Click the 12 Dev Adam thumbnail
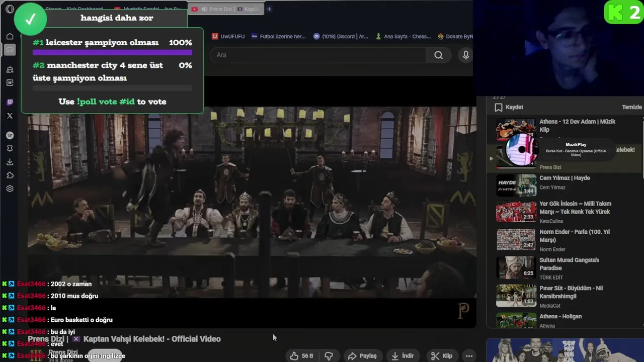644x362 pixels. point(516,129)
